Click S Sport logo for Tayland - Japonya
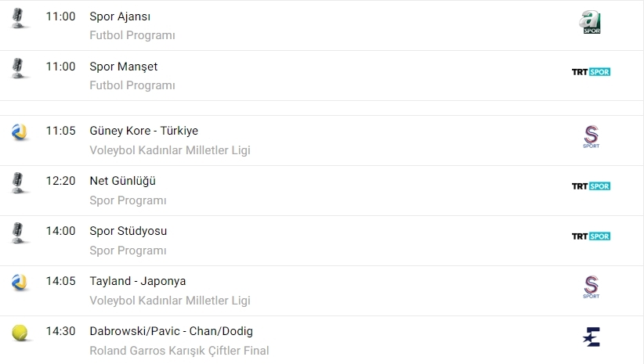 click(x=591, y=287)
